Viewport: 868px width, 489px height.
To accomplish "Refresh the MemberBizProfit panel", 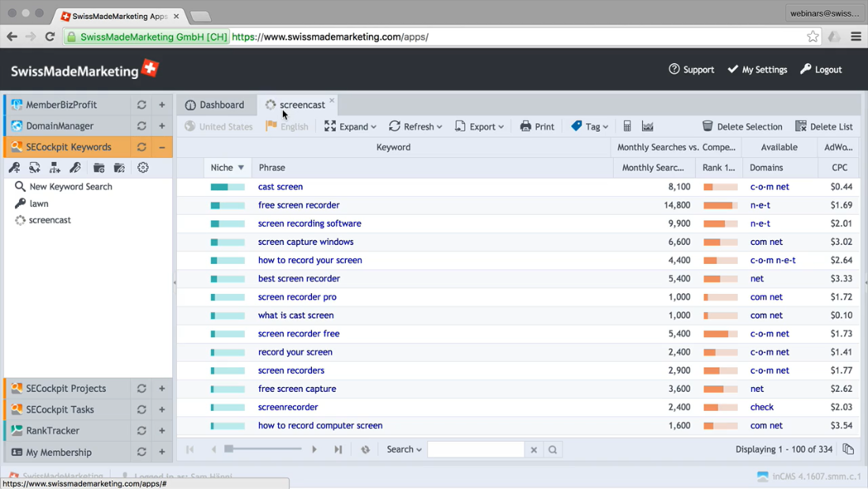I will pos(141,104).
